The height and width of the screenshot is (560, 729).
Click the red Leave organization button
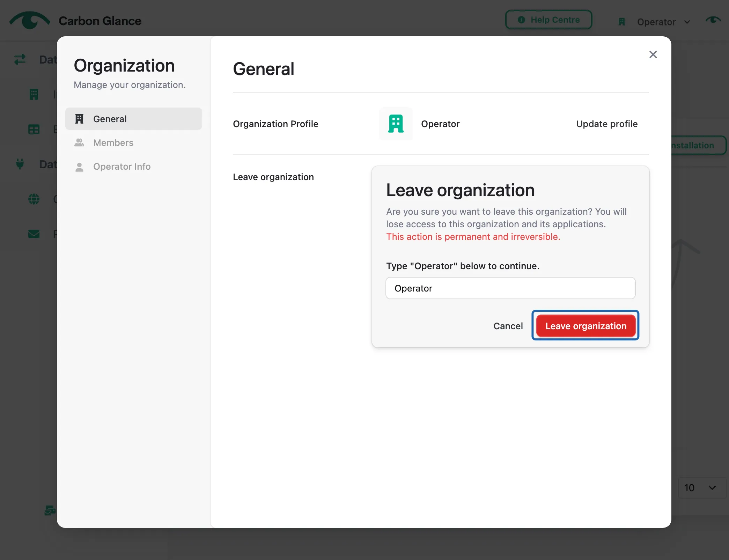(x=586, y=326)
